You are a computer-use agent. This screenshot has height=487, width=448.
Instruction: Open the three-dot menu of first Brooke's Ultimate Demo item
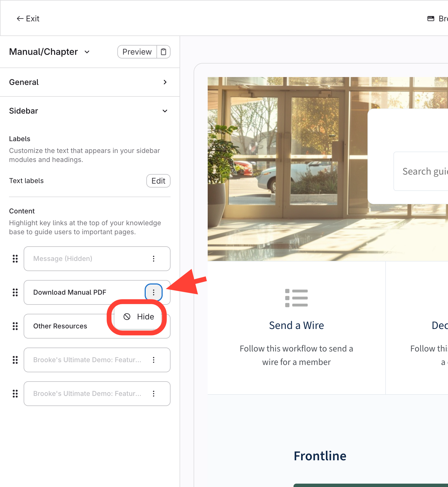154,360
